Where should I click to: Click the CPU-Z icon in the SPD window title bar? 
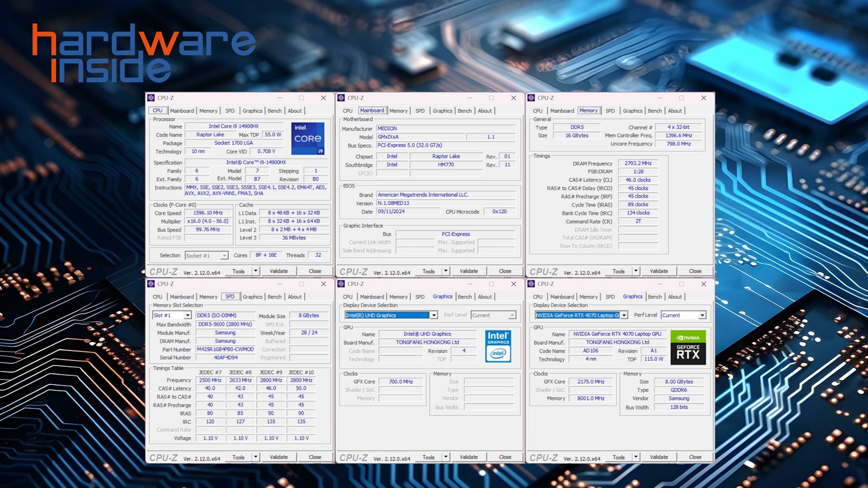151,284
